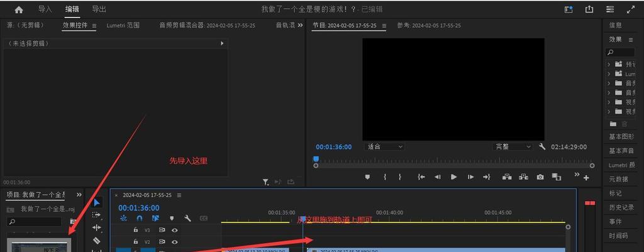The width and height of the screenshot is (644, 252).
Task: Step back one frame
Action: 438,177
